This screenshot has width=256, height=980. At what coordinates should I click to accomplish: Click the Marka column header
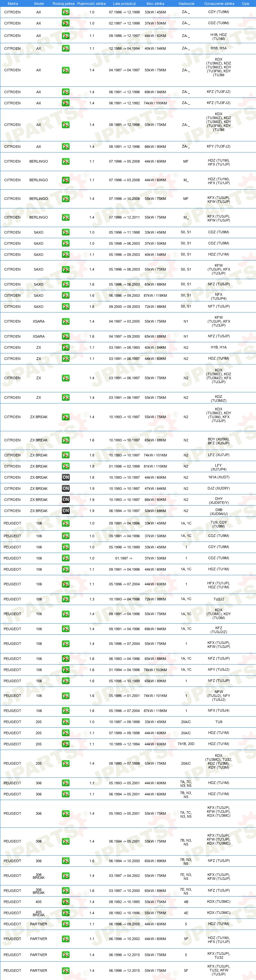click(13, 3)
